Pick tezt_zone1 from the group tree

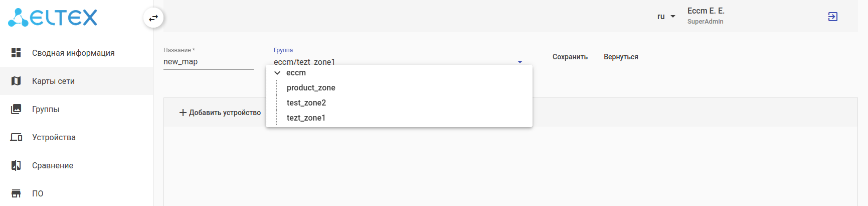tap(306, 118)
